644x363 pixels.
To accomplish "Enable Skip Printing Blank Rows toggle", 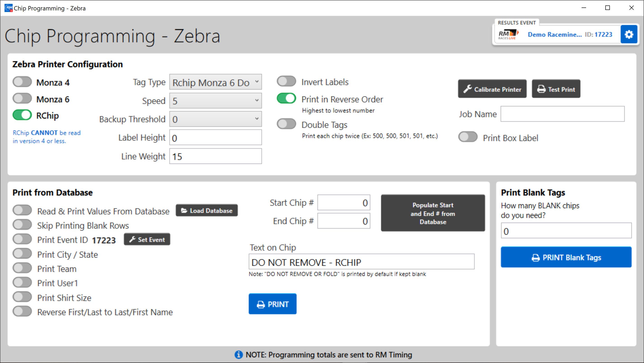I will tap(22, 225).
